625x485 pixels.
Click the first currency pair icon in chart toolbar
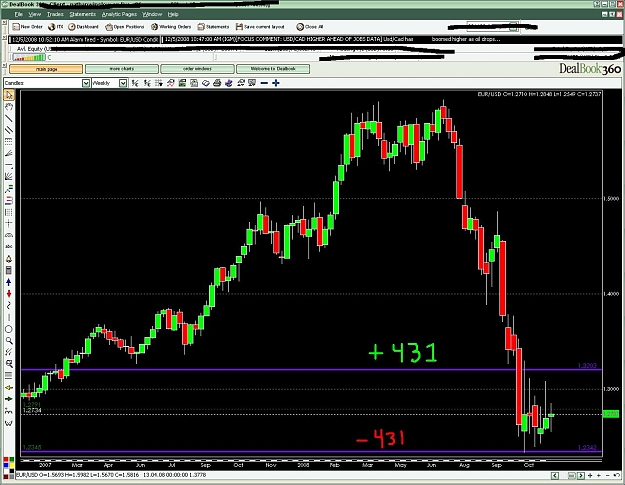click(x=135, y=83)
